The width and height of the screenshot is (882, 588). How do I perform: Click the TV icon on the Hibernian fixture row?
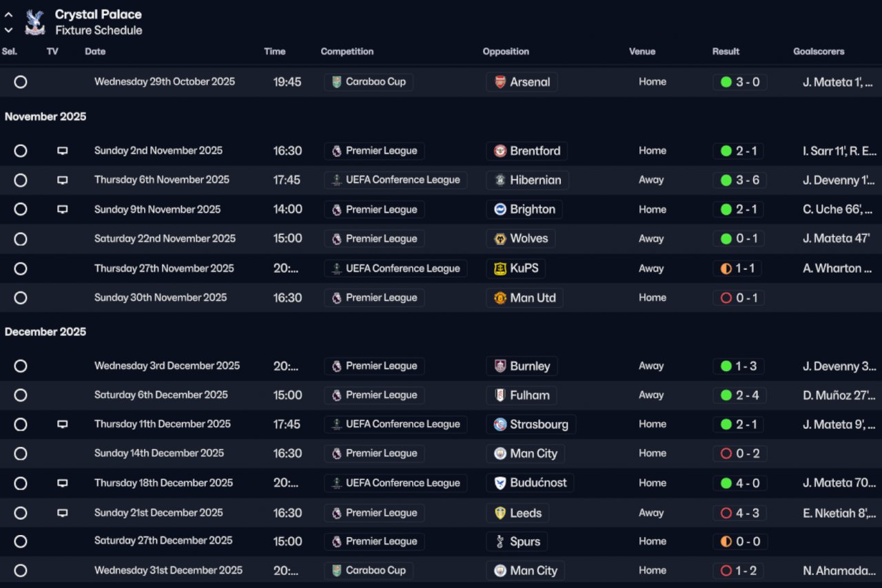pyautogui.click(x=62, y=180)
